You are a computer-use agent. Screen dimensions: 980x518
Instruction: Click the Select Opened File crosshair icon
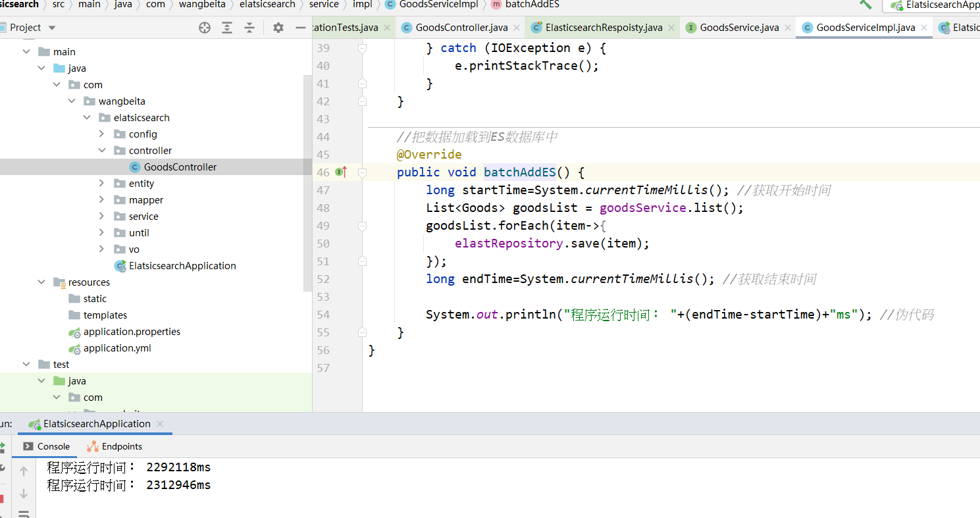(204, 28)
